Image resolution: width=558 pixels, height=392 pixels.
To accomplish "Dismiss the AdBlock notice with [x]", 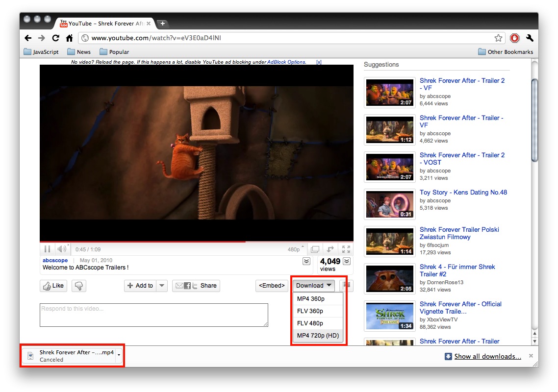I will pos(319,62).
